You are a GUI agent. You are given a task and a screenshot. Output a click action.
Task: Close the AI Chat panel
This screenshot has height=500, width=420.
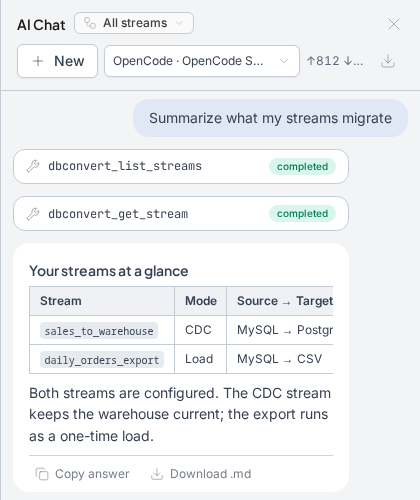point(394,24)
